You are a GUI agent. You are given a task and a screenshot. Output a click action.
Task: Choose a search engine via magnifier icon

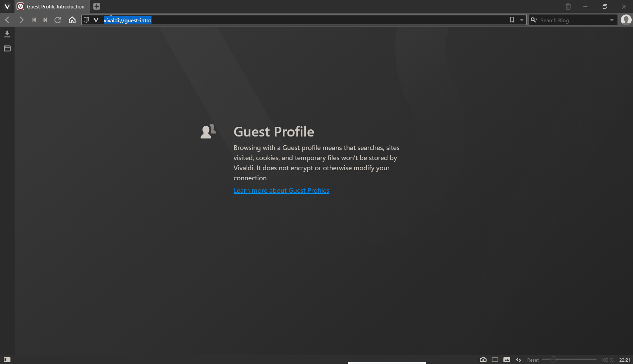(534, 20)
